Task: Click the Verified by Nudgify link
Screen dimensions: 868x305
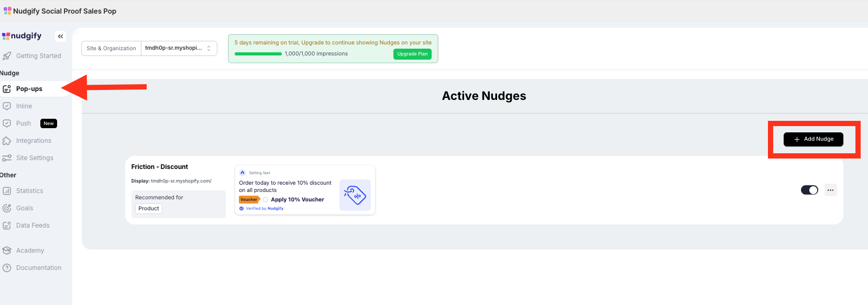Action: coord(265,208)
